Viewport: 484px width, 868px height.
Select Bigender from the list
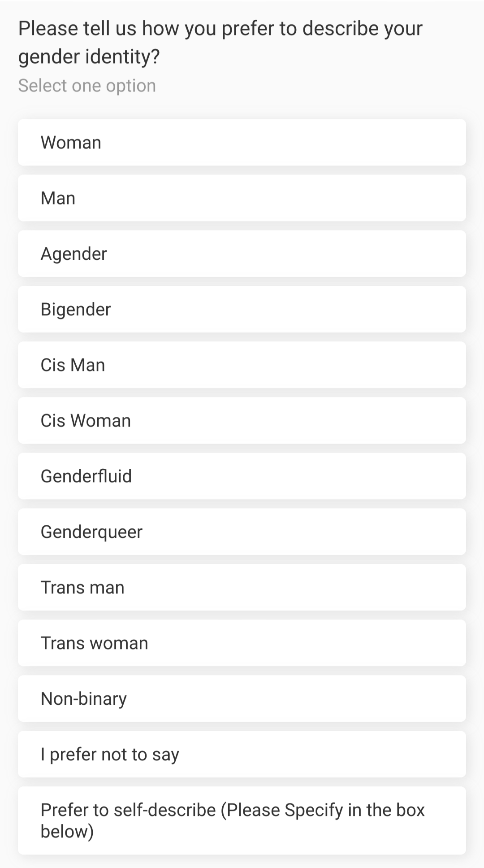click(242, 309)
